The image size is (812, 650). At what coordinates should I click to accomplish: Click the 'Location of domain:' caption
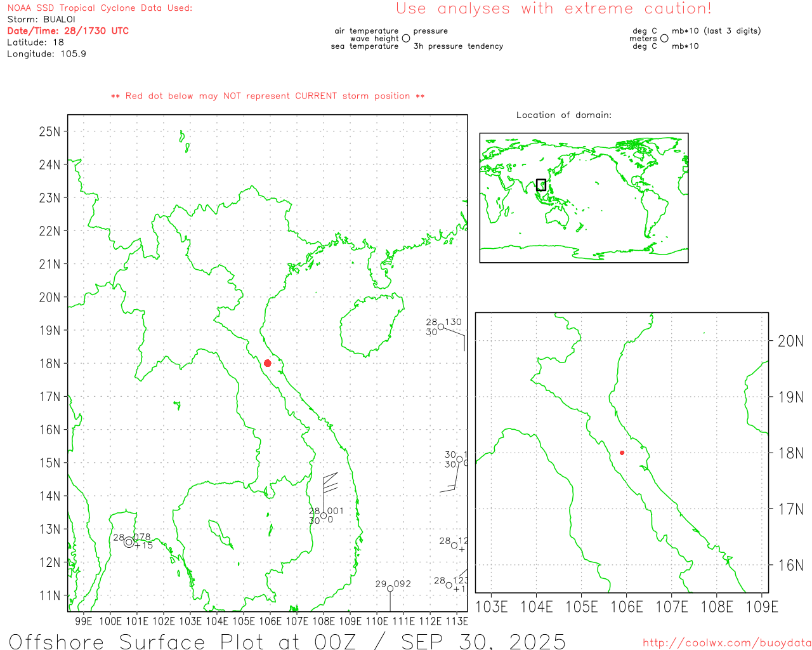pyautogui.click(x=563, y=115)
